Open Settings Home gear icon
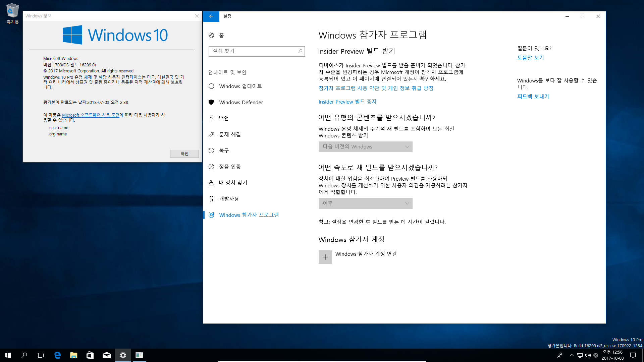The image size is (644, 362). click(211, 35)
